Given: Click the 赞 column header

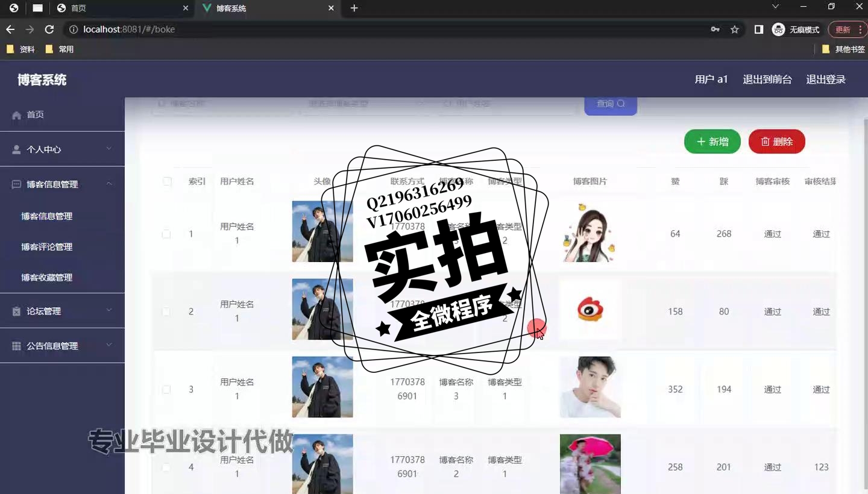Looking at the screenshot, I should pos(675,181).
